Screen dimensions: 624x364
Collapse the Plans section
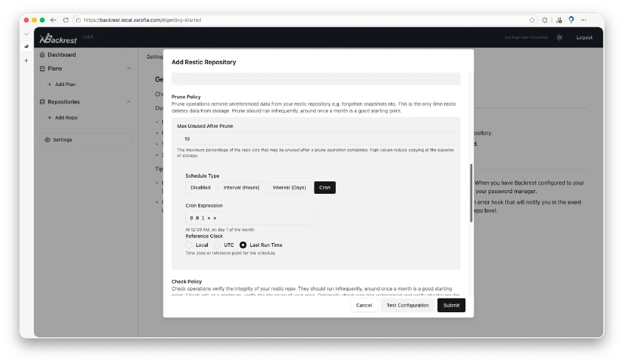[129, 69]
